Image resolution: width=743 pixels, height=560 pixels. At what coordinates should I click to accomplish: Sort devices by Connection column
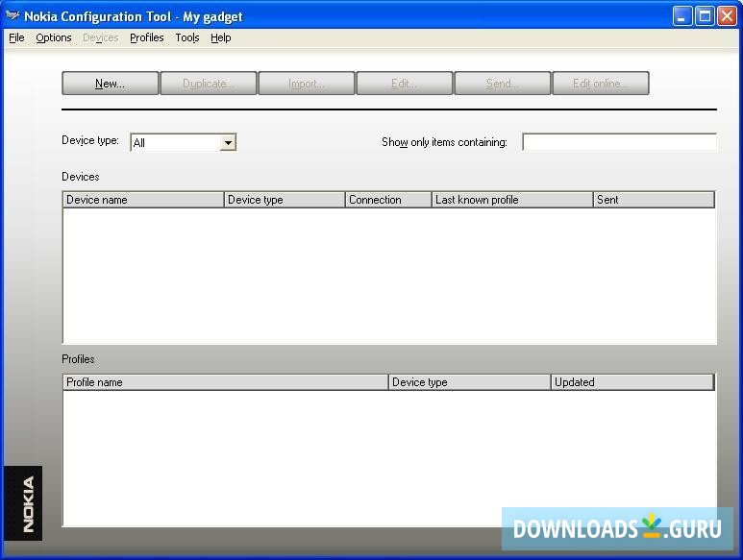pyautogui.click(x=388, y=200)
